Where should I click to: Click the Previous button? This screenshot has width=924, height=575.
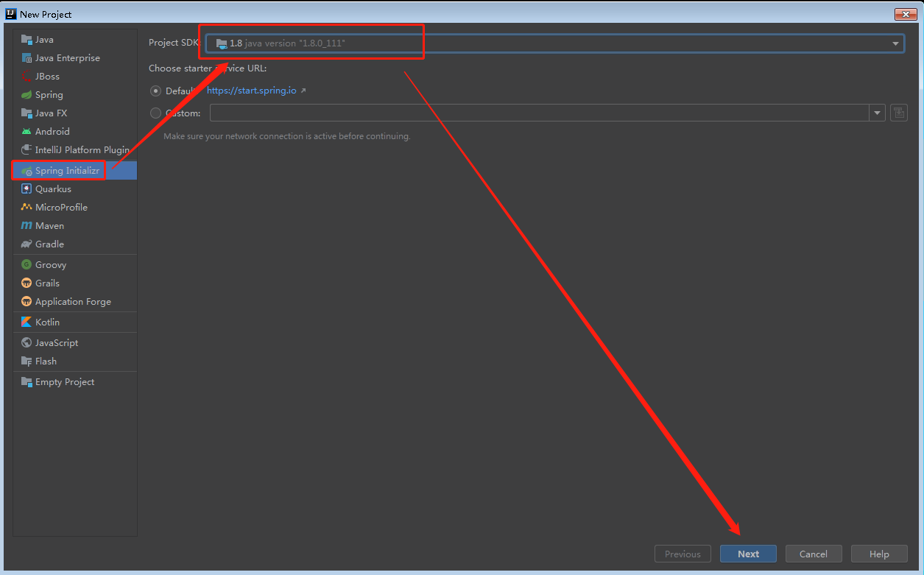coord(683,554)
